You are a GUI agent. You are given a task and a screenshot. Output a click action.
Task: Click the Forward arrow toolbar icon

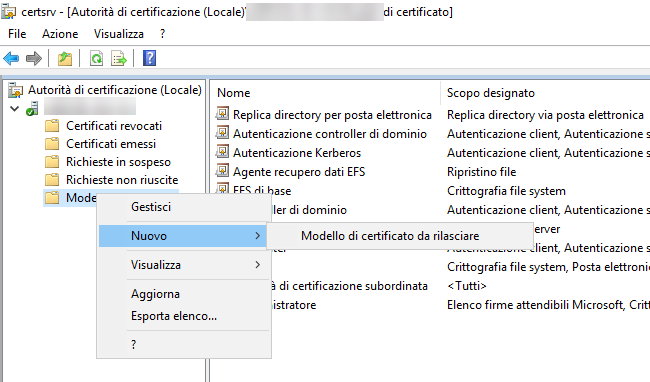[x=34, y=58]
